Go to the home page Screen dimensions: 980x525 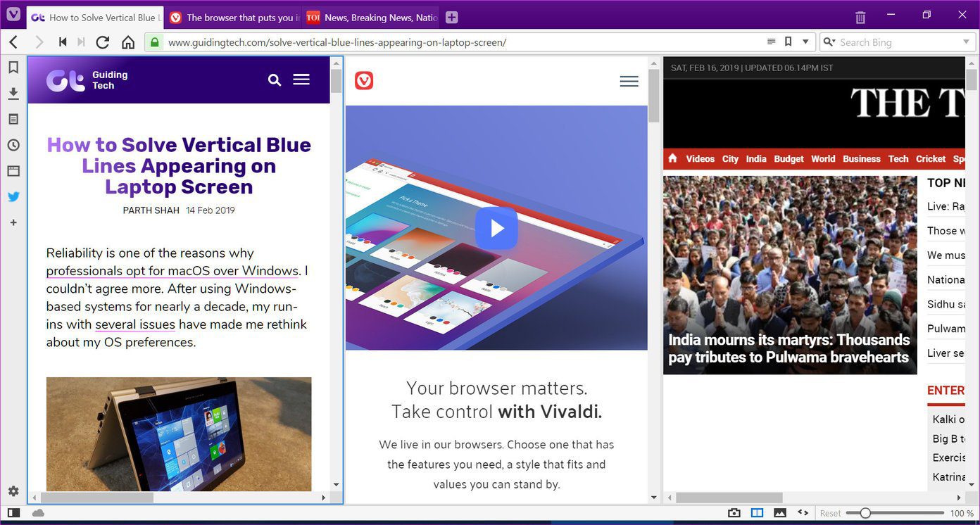(x=128, y=42)
